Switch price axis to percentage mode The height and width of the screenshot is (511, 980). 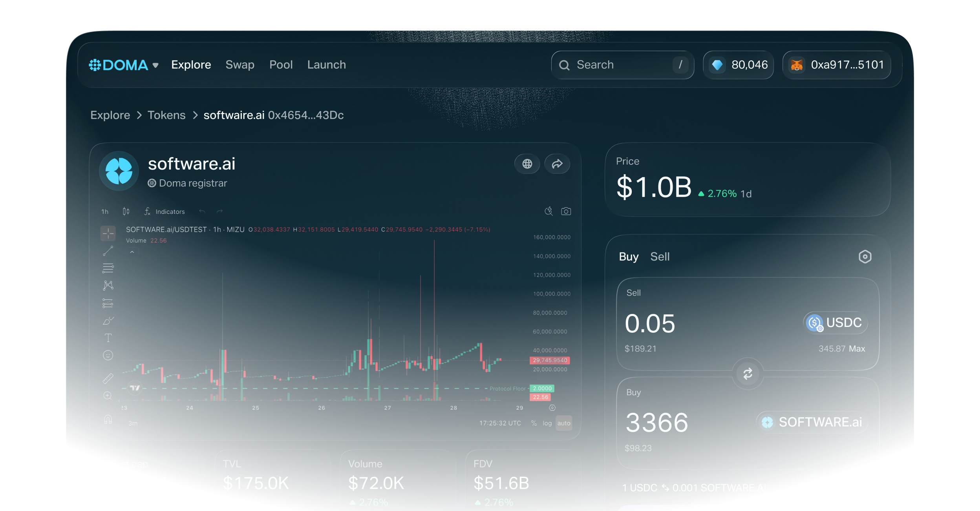click(533, 423)
